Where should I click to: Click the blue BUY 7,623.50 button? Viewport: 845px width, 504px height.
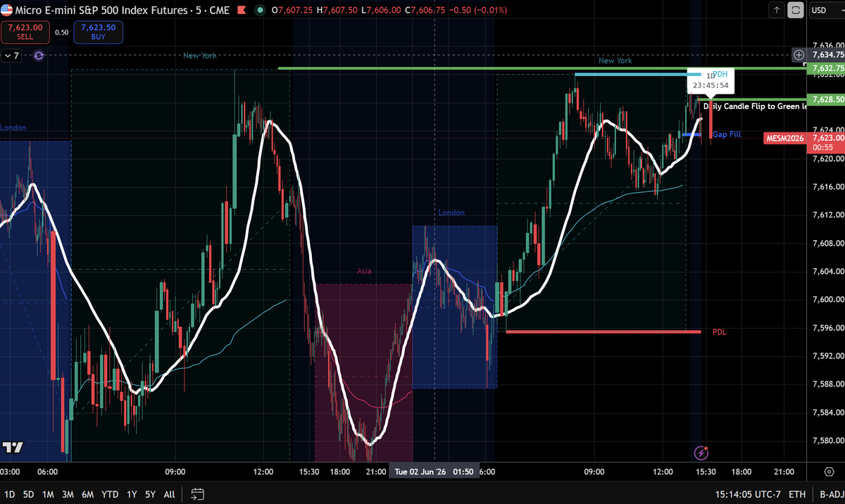coord(97,31)
